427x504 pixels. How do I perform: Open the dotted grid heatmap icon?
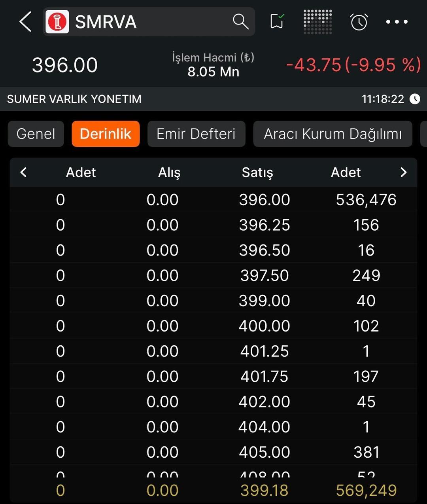[318, 22]
